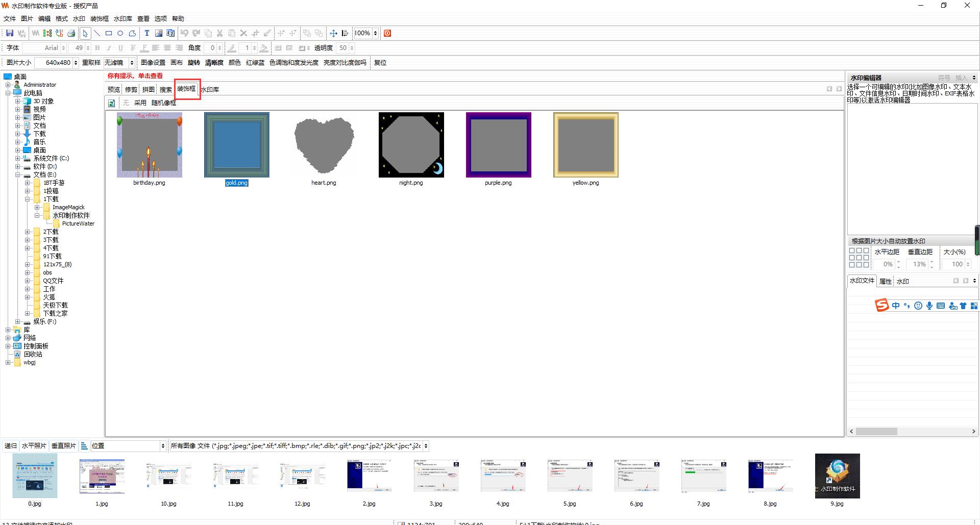
Task: Toggle the bottom-left watermark position box
Action: point(852,265)
